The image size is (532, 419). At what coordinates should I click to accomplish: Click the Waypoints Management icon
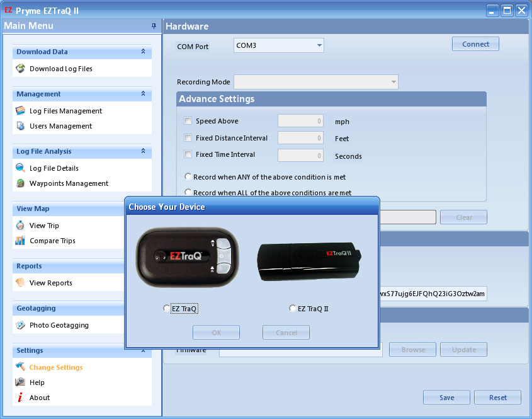click(x=20, y=183)
